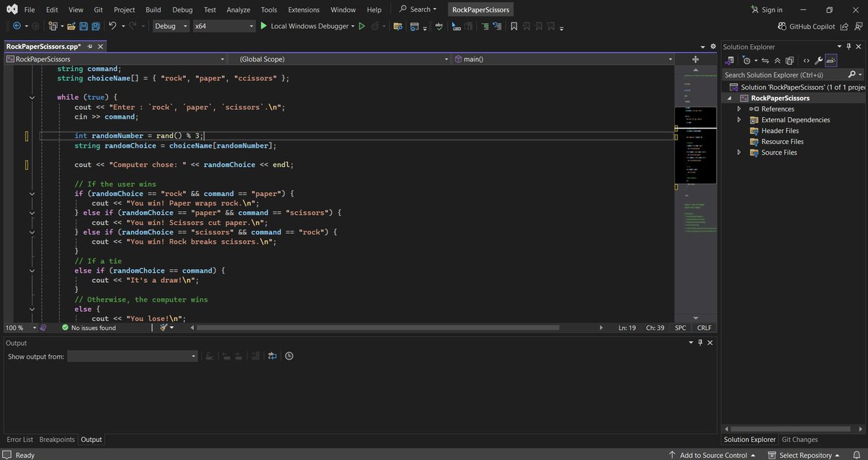Click the Navigate Backward arrow icon
Image resolution: width=868 pixels, height=460 pixels.
(x=17, y=26)
